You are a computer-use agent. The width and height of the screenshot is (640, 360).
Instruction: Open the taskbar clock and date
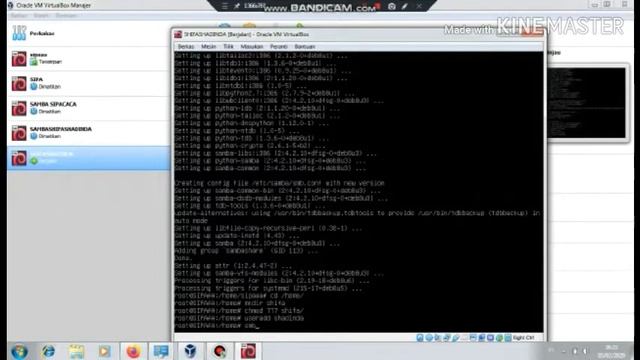tap(611, 351)
